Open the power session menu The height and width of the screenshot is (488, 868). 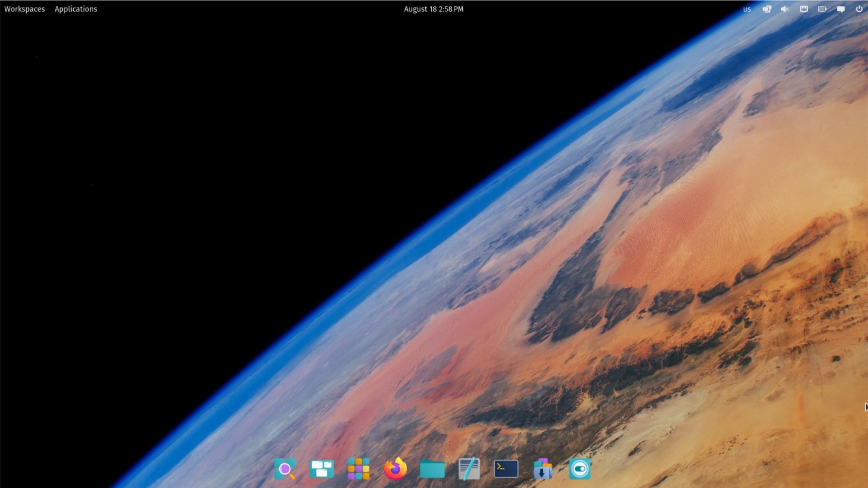click(859, 9)
